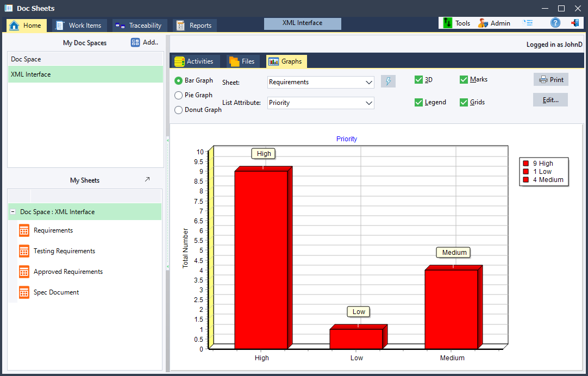
Task: Open the Testing Requirements sheet
Action: click(24, 250)
